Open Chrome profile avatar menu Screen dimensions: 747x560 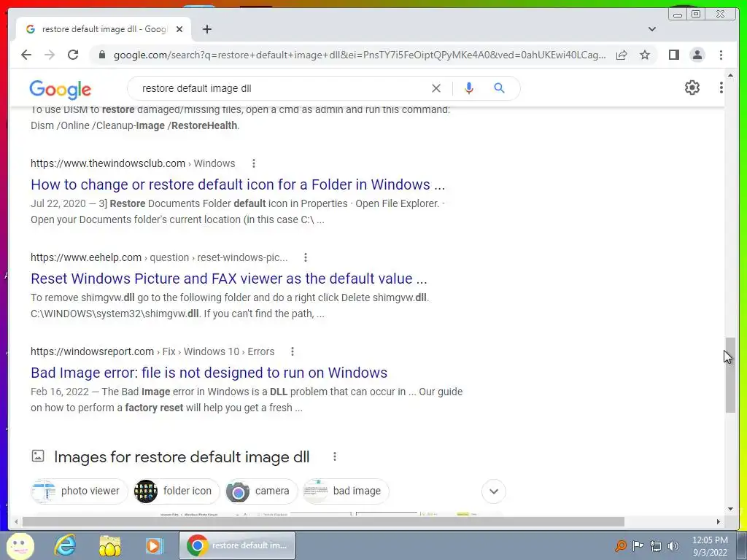tap(697, 55)
